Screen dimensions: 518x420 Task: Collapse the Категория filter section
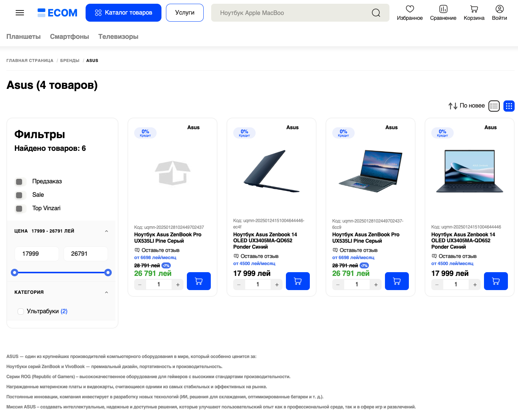(x=107, y=292)
